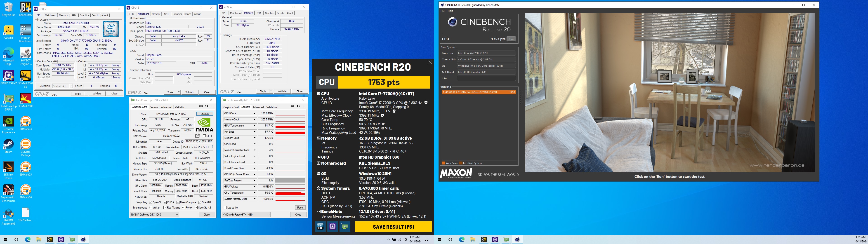Screen dimensions: 868x244
Task: Open the PerfCap Reason sensor dropdown arrow
Action: tap(254, 181)
